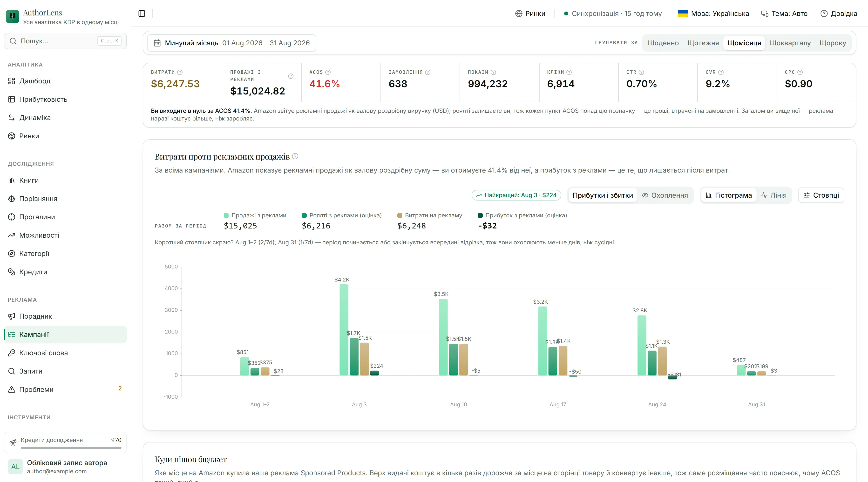This screenshot has width=868, height=482.
Task: Open the help icon next to ЗАМОВЛЕННЯ
Action: click(x=427, y=72)
